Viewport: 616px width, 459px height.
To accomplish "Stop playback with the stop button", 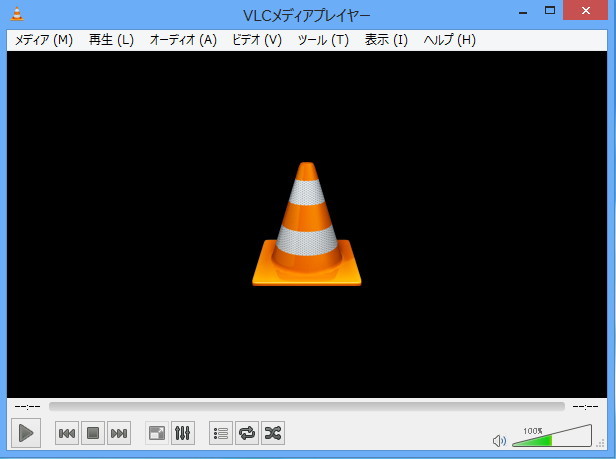I will 93,433.
